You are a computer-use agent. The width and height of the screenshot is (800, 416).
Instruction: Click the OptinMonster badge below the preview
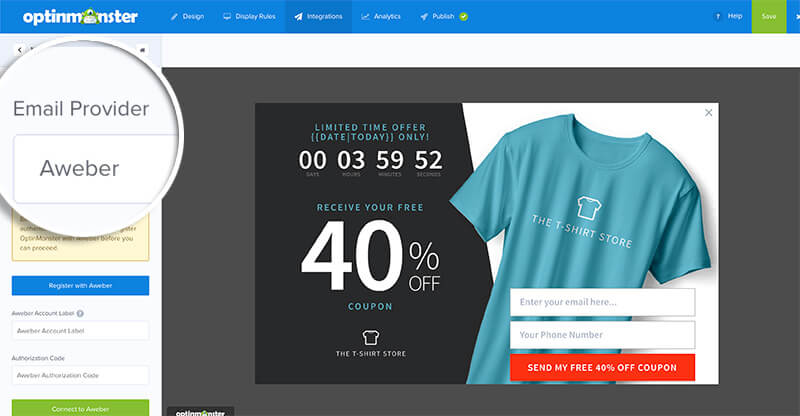[201, 411]
